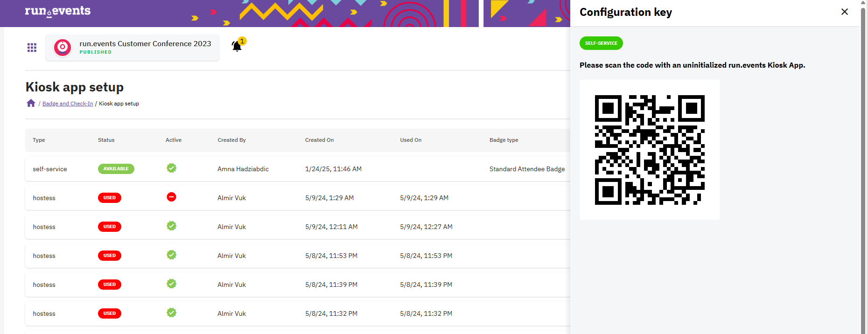Click hostess type in 11:53 PM row
The image size is (868, 334).
click(44, 256)
